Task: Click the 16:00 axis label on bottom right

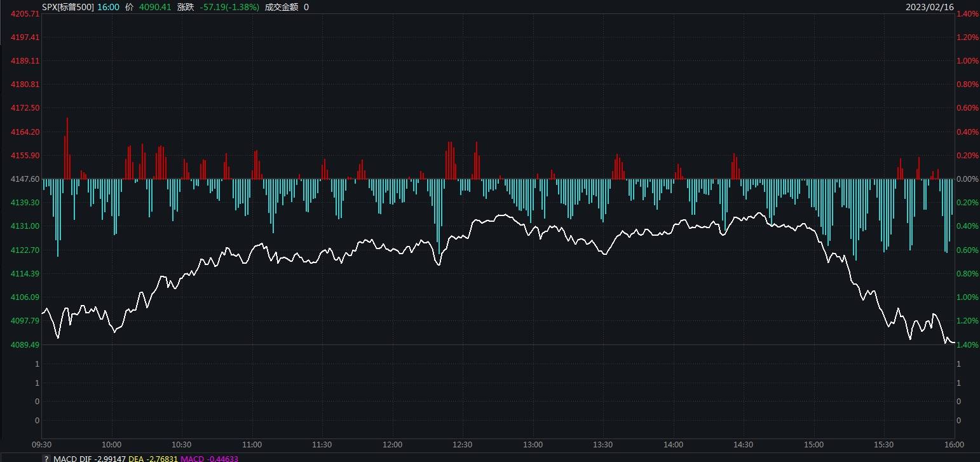Action: pos(954,445)
